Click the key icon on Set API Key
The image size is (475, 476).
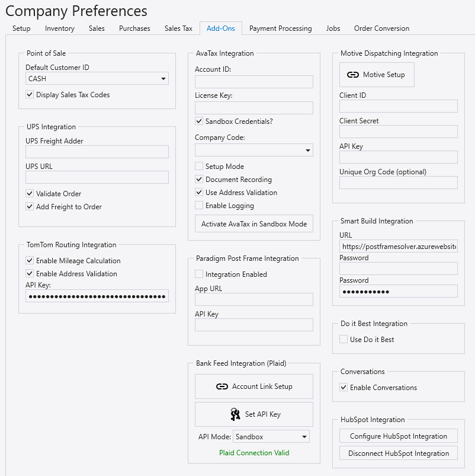(x=235, y=414)
